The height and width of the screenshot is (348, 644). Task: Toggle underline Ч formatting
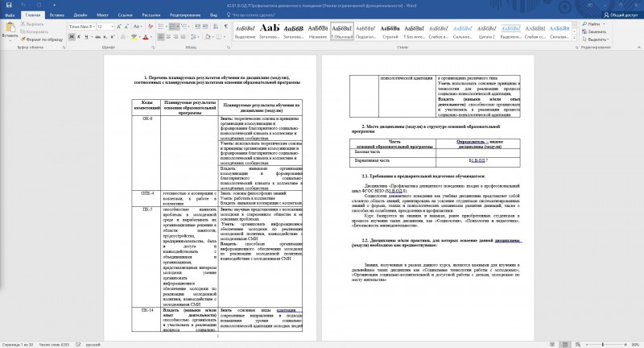[86, 37]
